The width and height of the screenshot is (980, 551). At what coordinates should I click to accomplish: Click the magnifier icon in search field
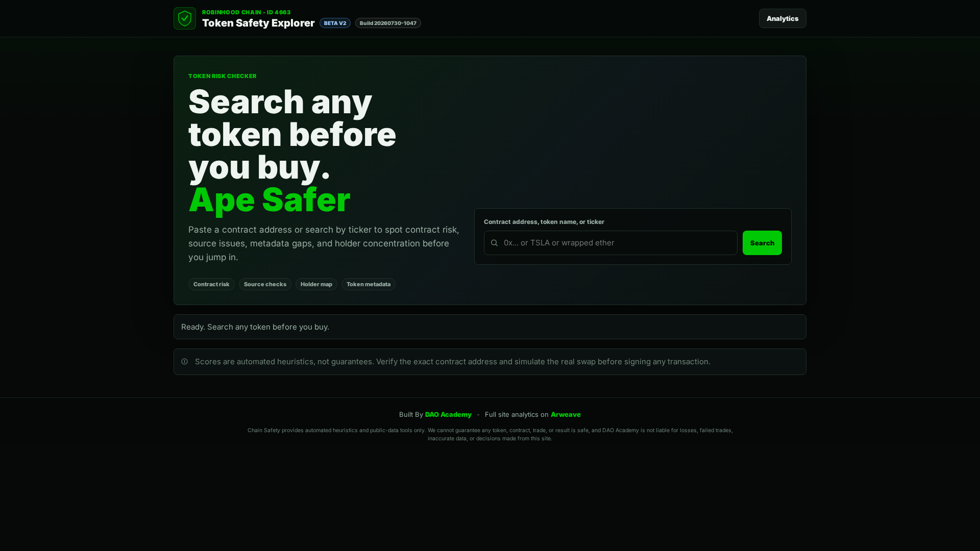coord(494,243)
